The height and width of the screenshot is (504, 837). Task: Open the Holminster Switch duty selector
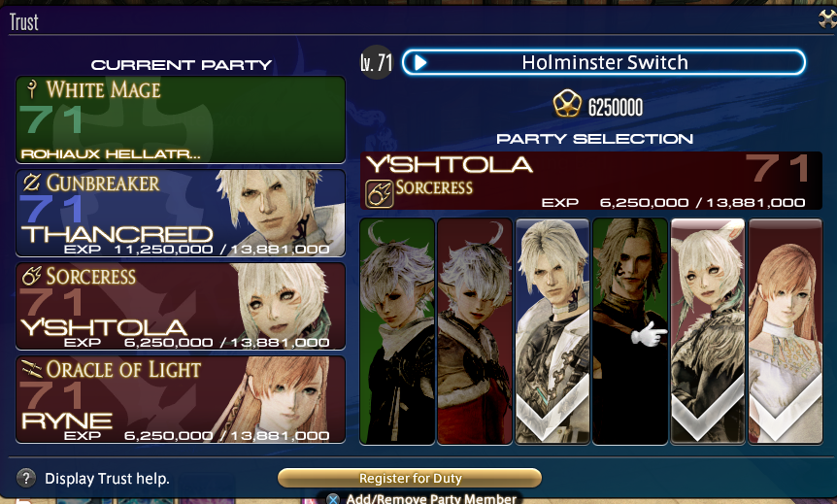tap(603, 62)
